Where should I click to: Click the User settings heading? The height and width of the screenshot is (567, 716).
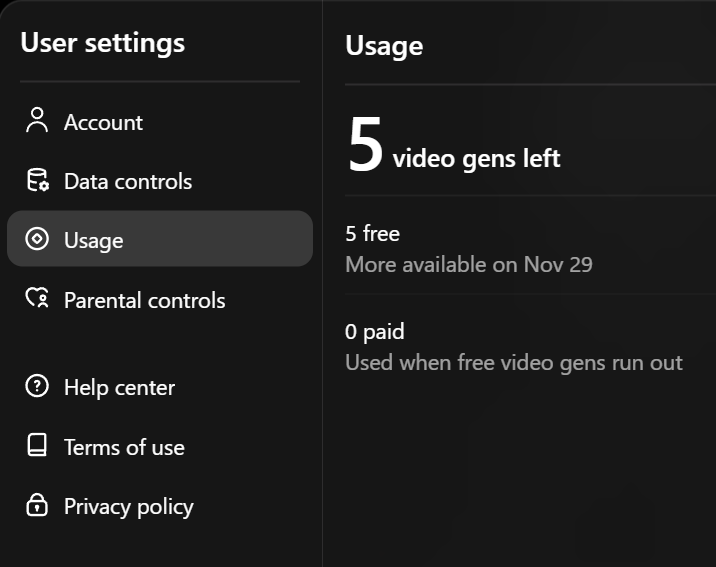tap(102, 43)
